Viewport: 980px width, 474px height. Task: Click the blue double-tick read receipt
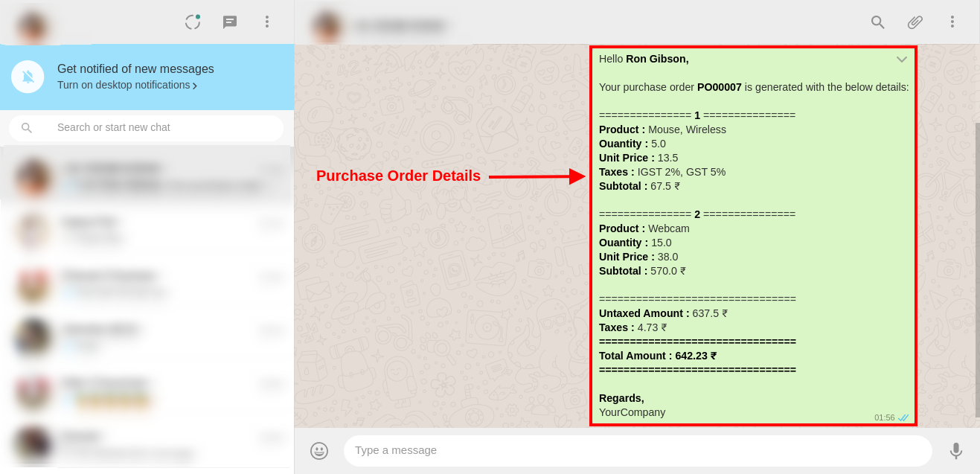point(903,417)
